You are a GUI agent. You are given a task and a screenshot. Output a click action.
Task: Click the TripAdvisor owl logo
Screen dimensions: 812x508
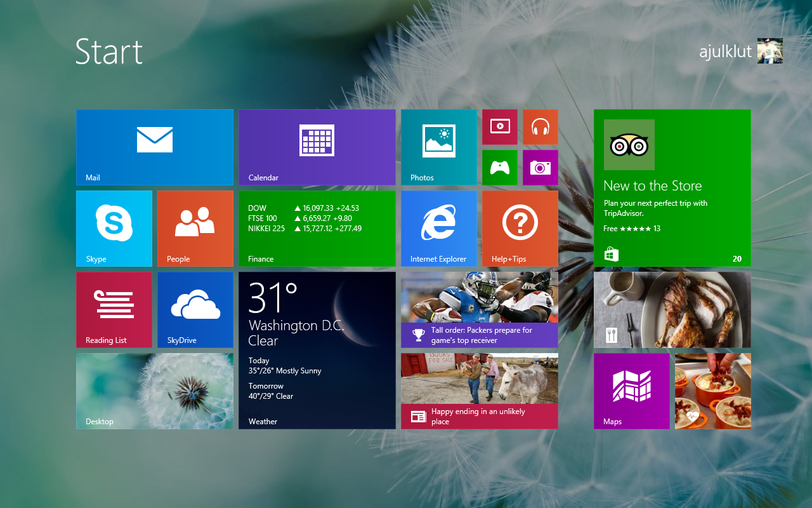coord(629,145)
